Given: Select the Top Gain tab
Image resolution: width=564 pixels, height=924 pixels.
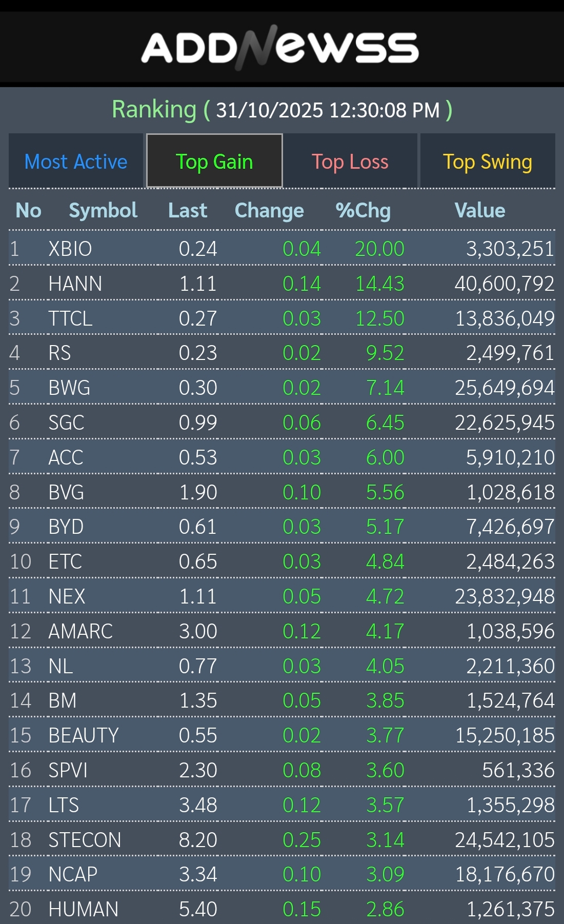Looking at the screenshot, I should tap(214, 162).
